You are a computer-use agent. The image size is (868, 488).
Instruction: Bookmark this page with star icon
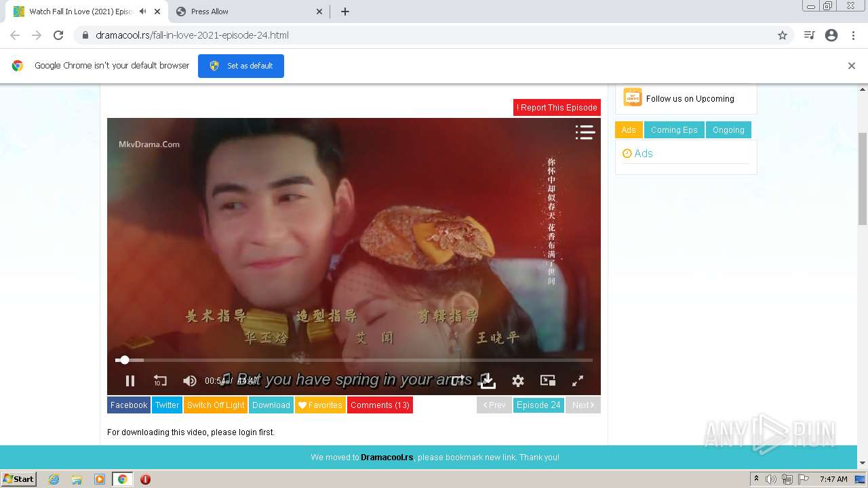coord(782,35)
